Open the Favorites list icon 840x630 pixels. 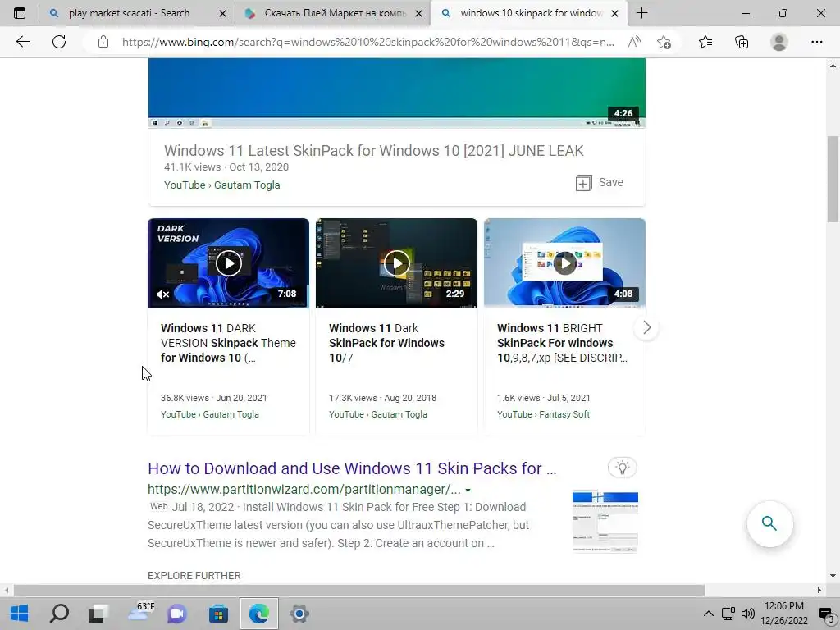pos(705,42)
